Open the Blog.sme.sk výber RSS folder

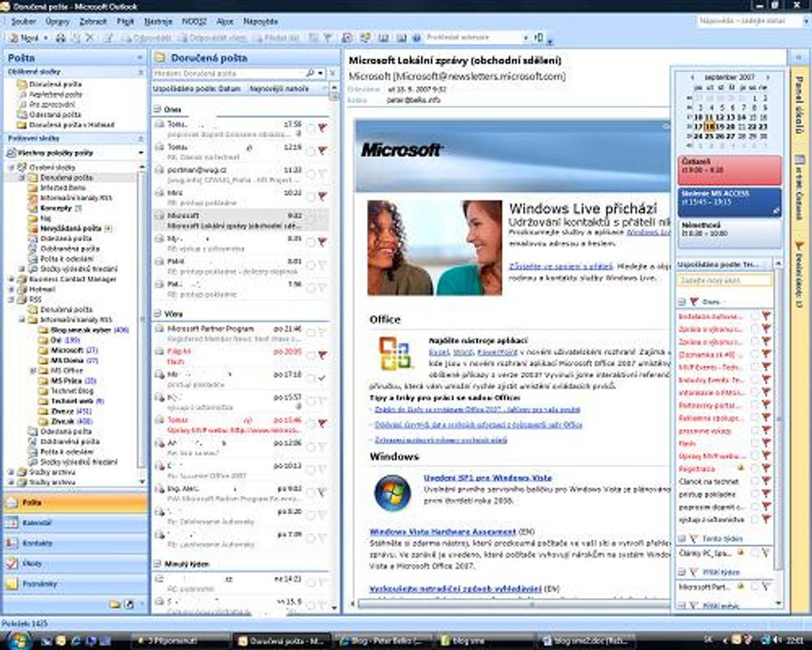coord(85,330)
